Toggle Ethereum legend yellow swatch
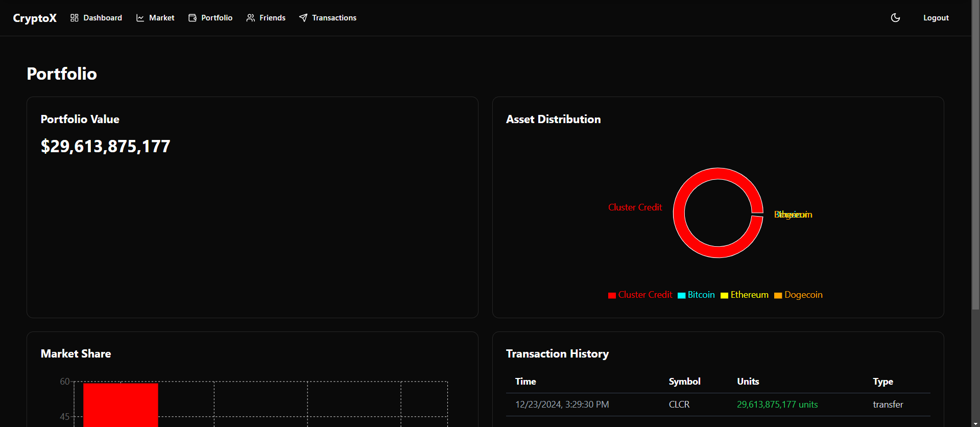Viewport: 980px width, 427px height. coord(724,295)
